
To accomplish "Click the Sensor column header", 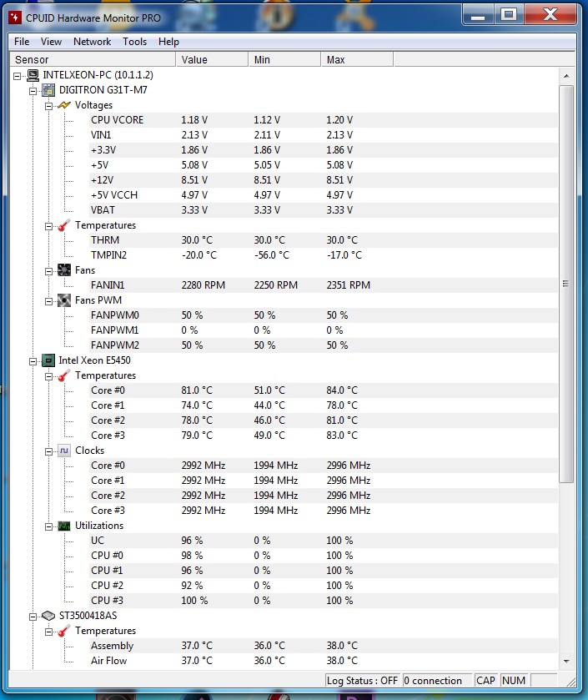I will point(93,59).
